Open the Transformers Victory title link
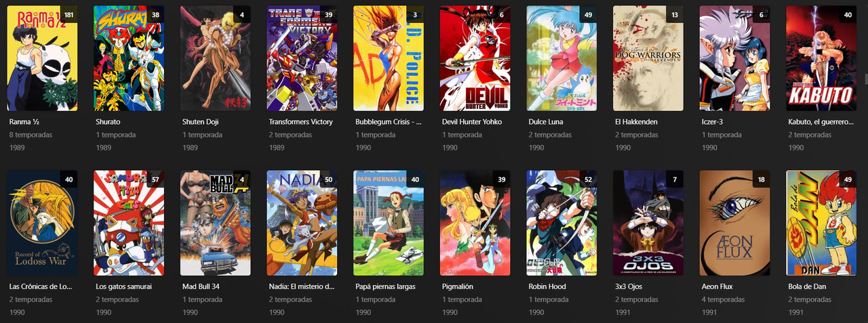Screen dimensions: 868x323 point(301,122)
